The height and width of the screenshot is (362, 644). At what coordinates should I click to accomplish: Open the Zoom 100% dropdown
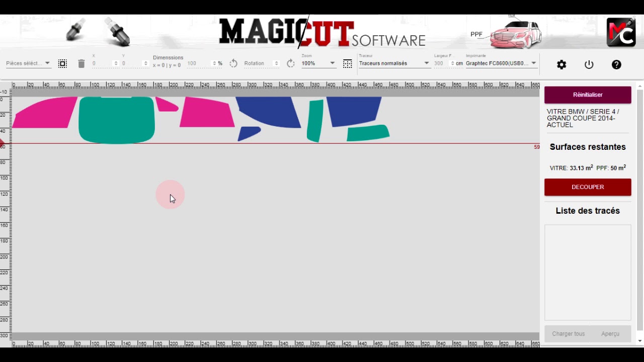pyautogui.click(x=318, y=63)
